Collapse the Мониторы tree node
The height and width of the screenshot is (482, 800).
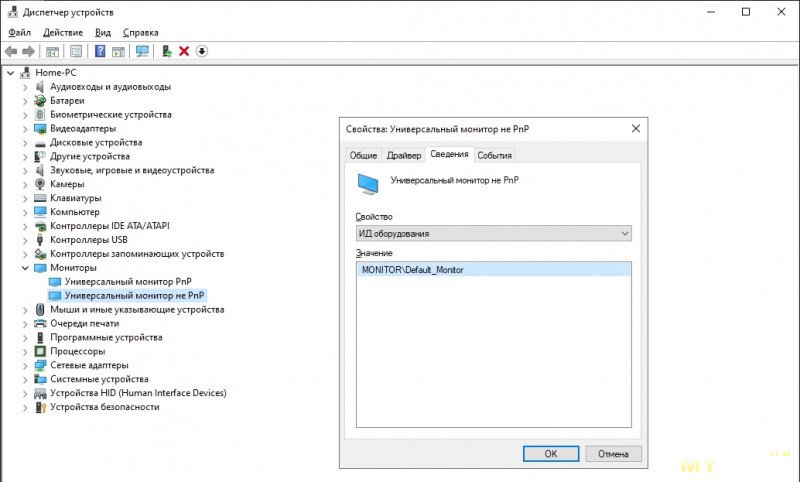pyautogui.click(x=24, y=268)
